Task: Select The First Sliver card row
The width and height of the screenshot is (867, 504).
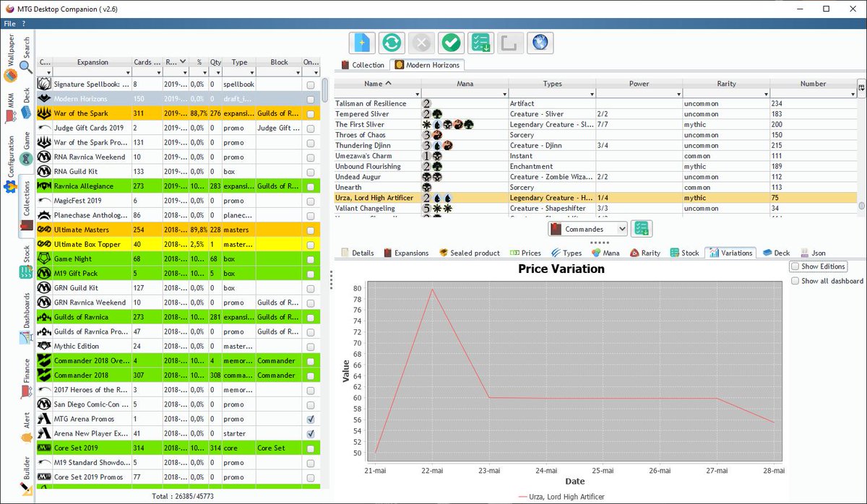Action: (595, 124)
